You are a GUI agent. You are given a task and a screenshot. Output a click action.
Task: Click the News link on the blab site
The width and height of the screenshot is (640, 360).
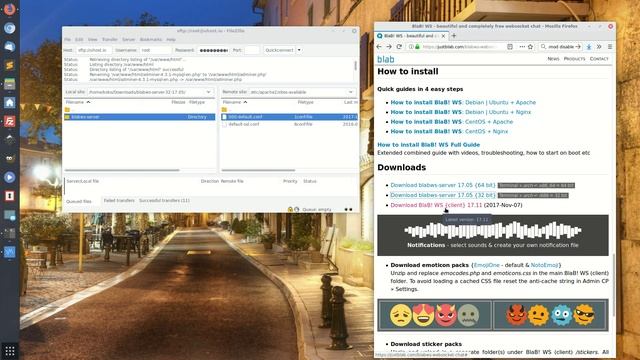point(553,59)
